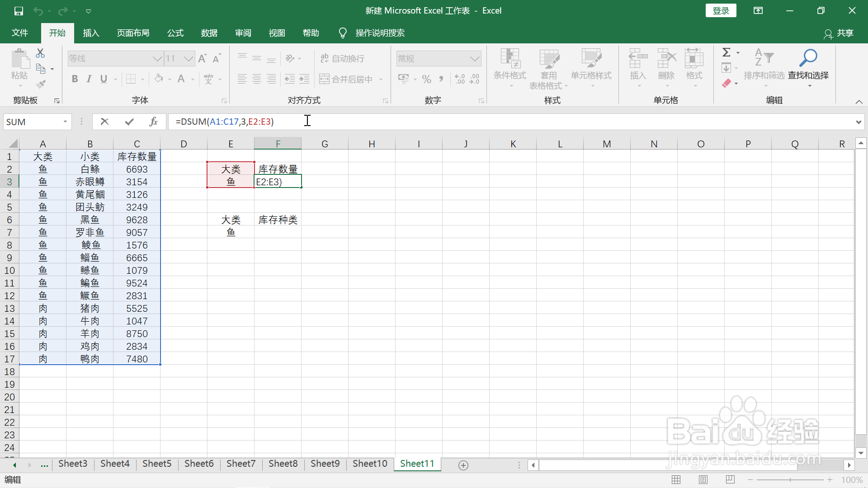The width and height of the screenshot is (868, 488).
Task: Switch to the 公式 tab
Action: coord(175,33)
